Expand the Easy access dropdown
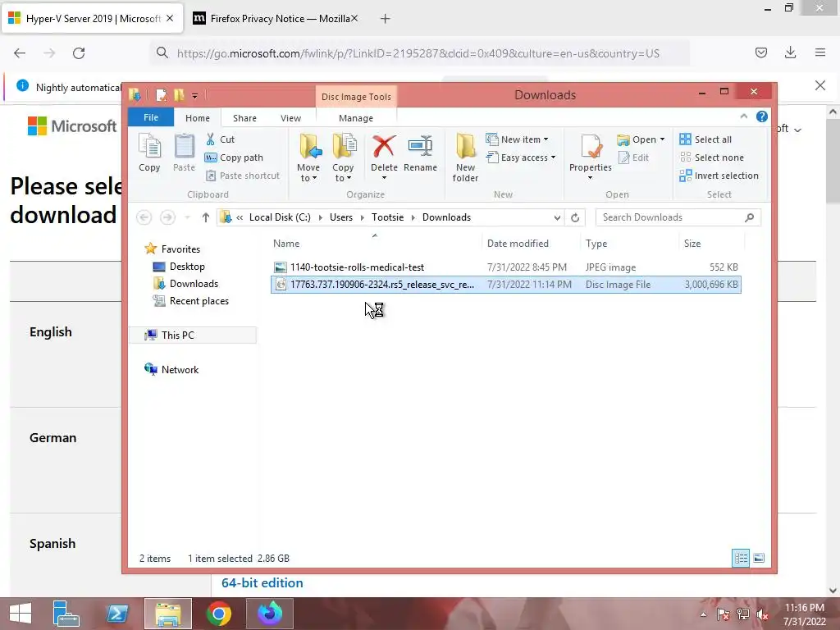The width and height of the screenshot is (840, 630). coord(521,157)
